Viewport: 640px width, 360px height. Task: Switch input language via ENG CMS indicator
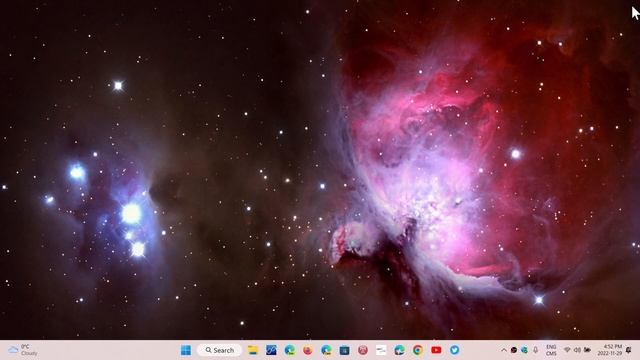(x=551, y=350)
